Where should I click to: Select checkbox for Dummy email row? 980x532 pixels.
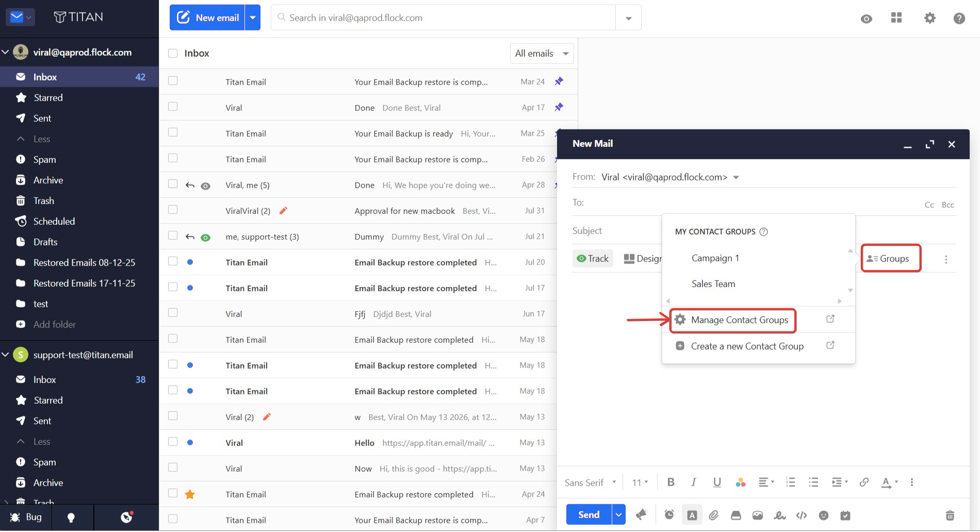(173, 236)
